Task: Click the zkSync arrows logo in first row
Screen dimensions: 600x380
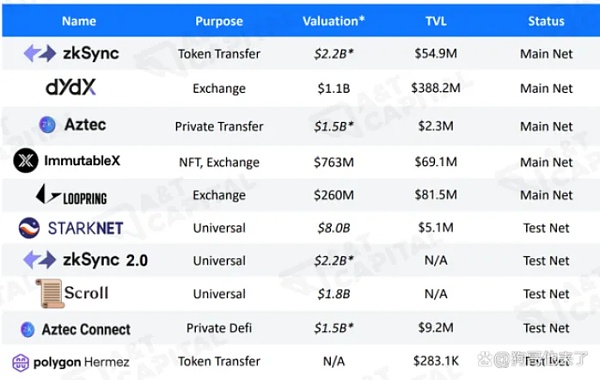Action: 40,54
